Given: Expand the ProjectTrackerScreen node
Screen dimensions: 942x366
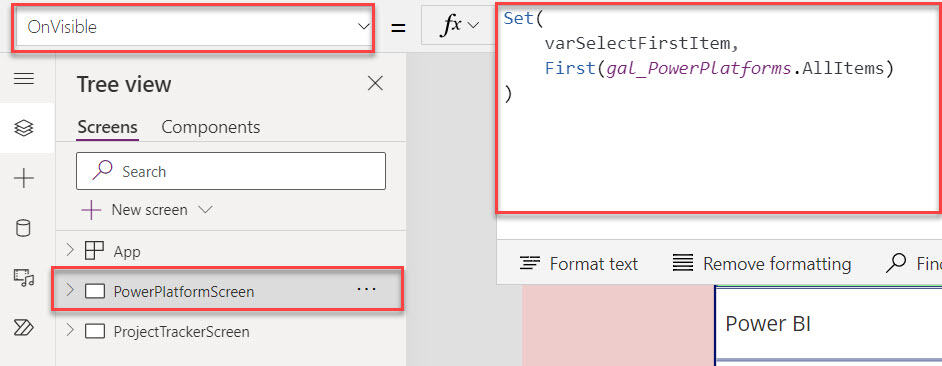Looking at the screenshot, I should tap(70, 331).
